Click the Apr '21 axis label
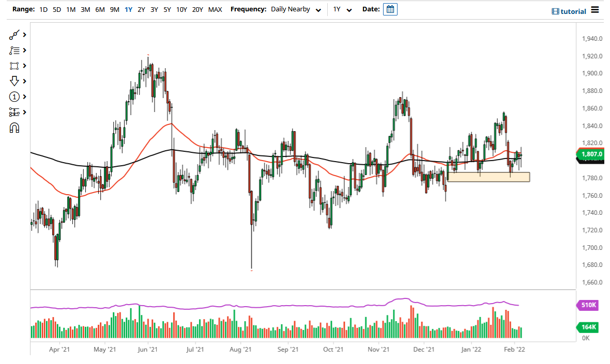 click(x=59, y=349)
